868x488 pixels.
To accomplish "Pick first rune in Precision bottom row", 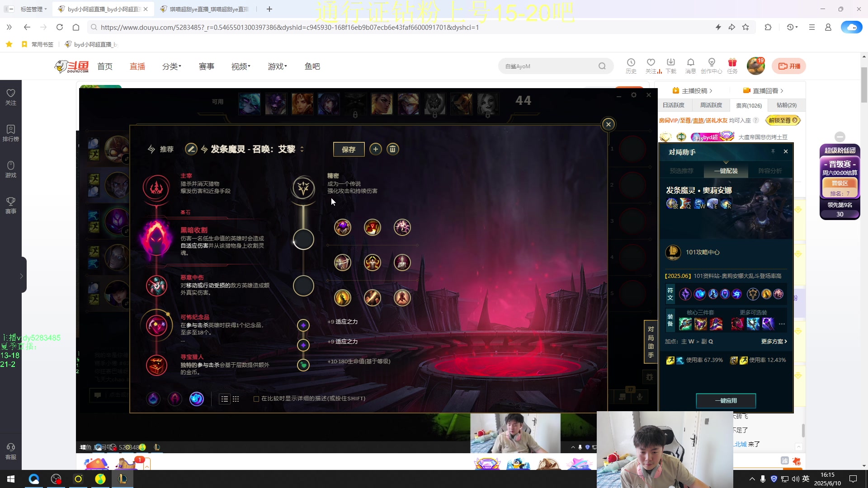I will click(343, 298).
